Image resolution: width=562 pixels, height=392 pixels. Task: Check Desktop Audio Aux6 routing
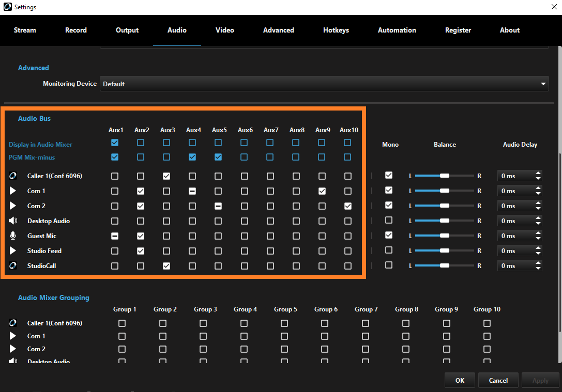[245, 221]
